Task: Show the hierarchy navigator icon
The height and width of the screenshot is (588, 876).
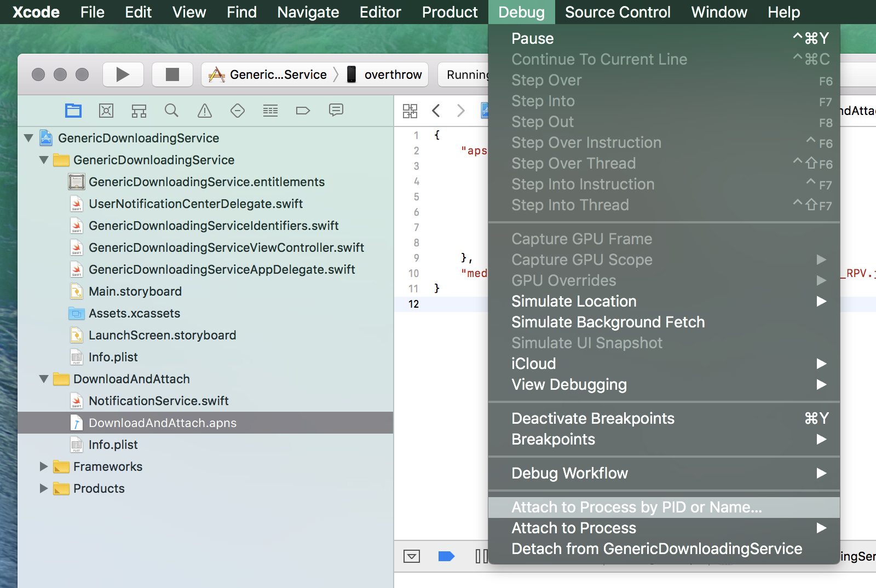Action: pyautogui.click(x=139, y=111)
